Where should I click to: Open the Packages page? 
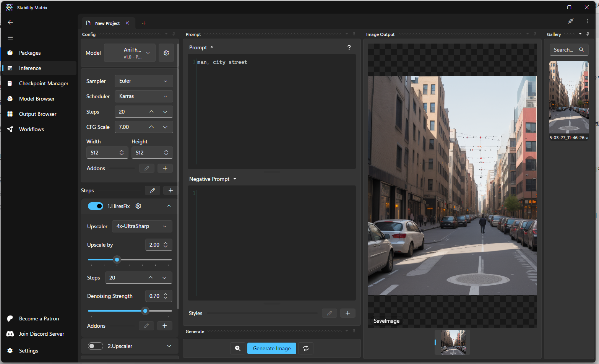[39, 53]
